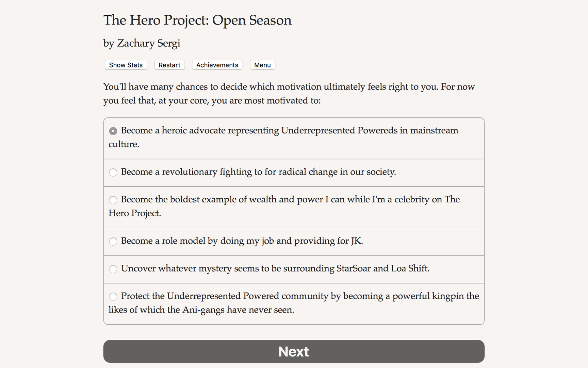Click the JK role model answer row

(x=242, y=241)
